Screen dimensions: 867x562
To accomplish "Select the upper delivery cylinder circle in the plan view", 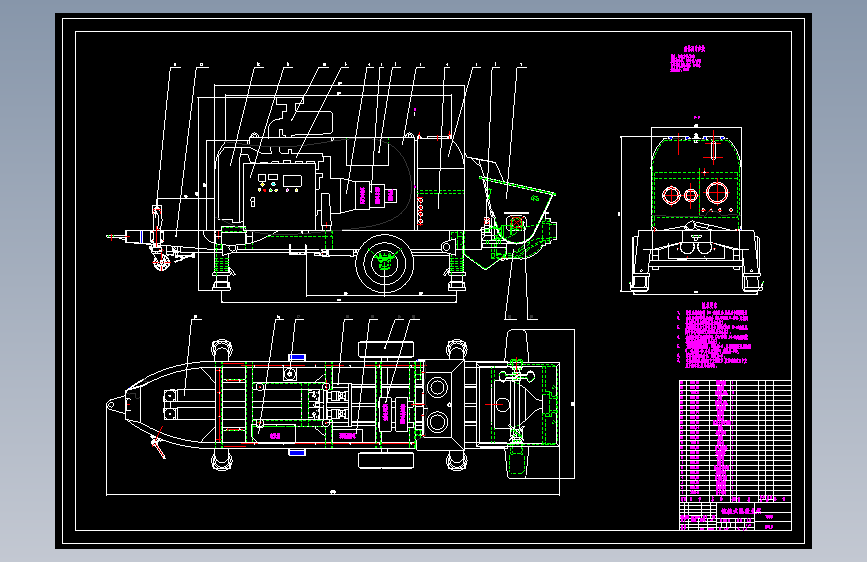I will click(x=437, y=387).
